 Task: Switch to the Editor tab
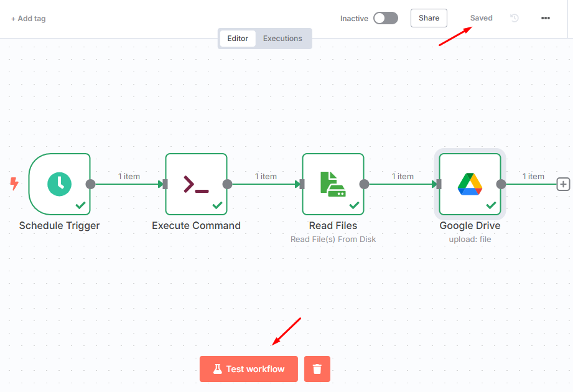click(238, 39)
